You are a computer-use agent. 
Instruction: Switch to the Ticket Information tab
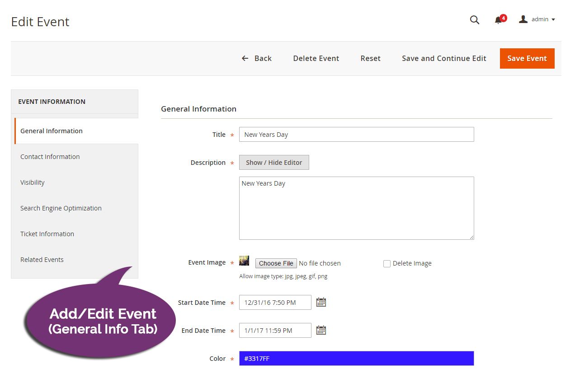47,234
